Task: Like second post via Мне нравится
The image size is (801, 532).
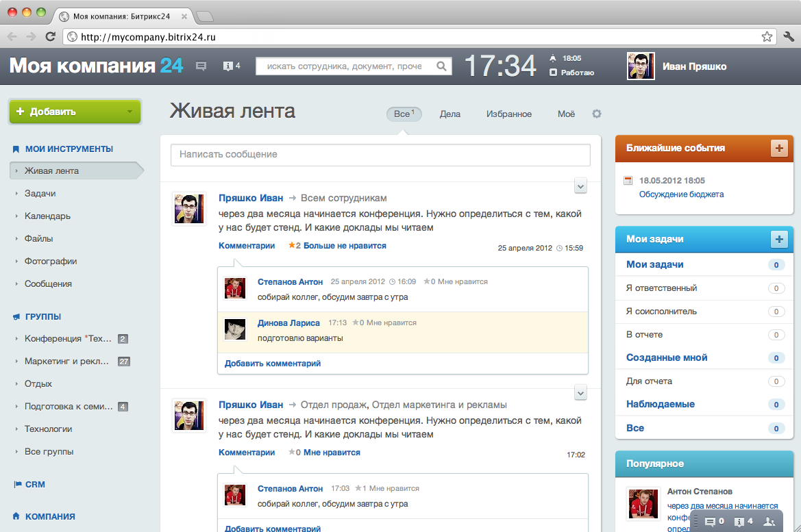Action: point(332,452)
